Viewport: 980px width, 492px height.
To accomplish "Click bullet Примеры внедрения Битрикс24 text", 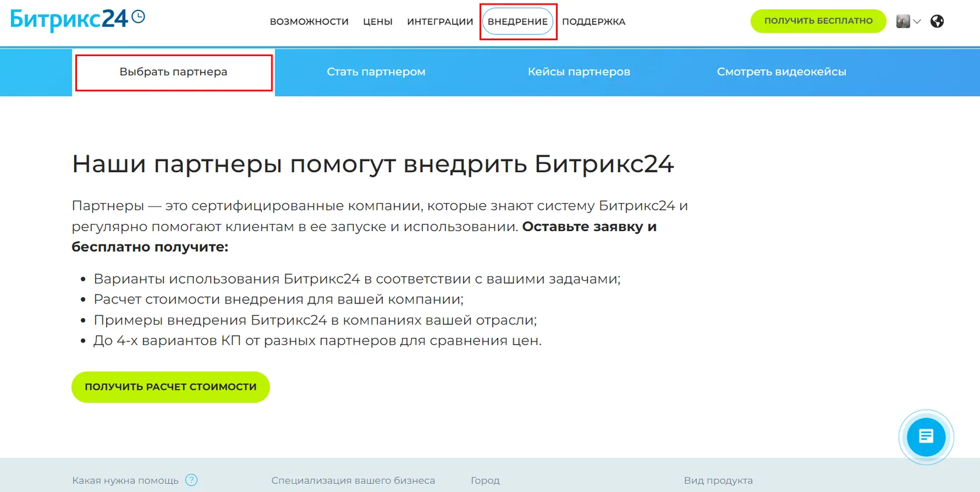I will [315, 320].
